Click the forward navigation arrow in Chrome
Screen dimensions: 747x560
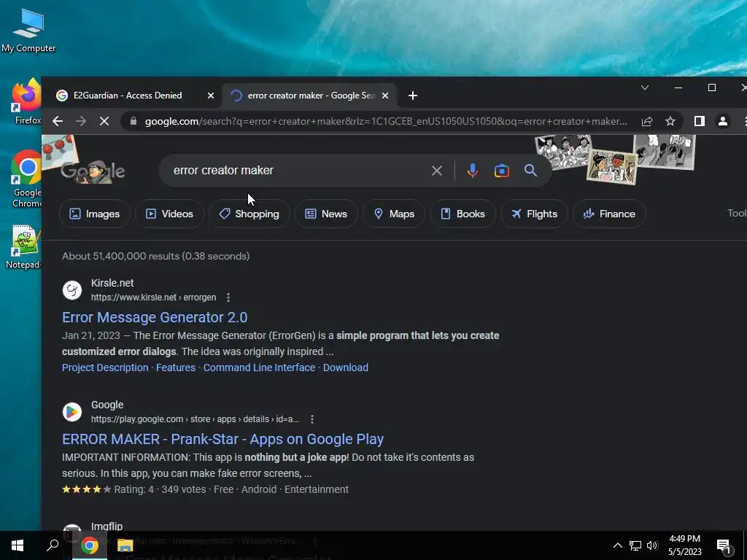[x=81, y=122]
